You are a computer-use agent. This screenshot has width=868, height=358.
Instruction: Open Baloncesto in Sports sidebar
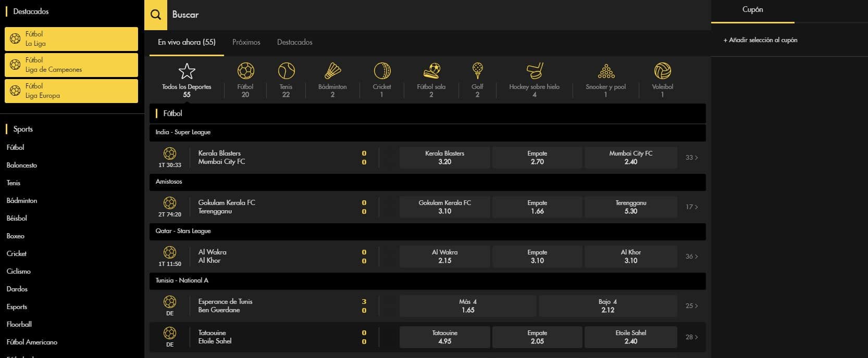[22, 165]
